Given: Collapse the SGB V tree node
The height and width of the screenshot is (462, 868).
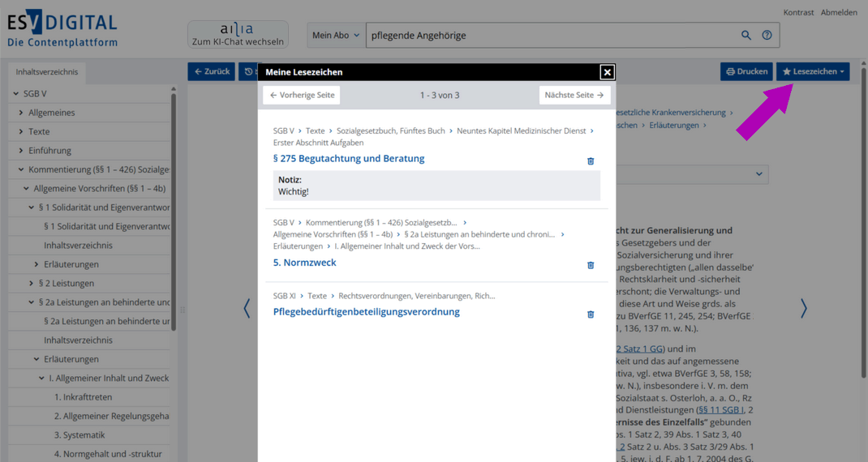Looking at the screenshot, I should pos(16,94).
